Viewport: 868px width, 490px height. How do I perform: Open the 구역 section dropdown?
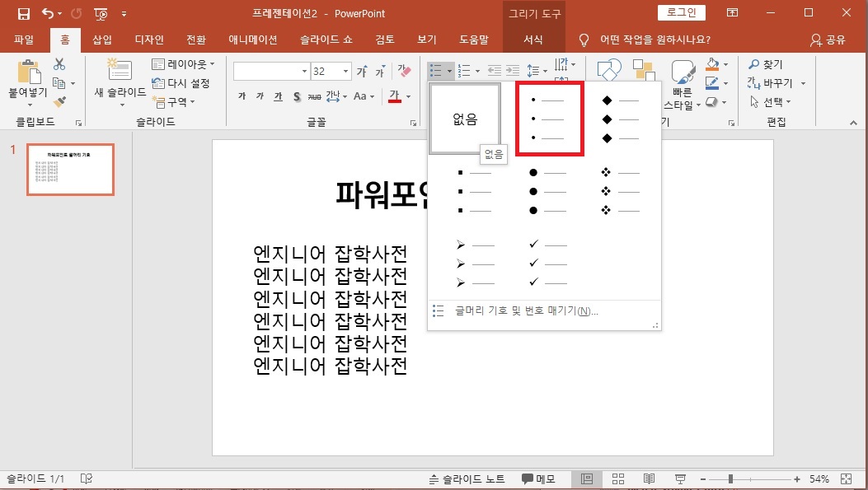point(174,102)
